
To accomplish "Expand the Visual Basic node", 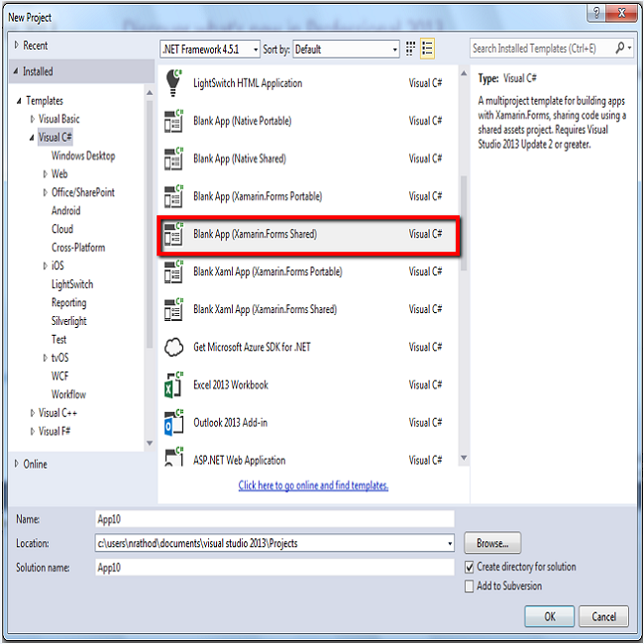I will click(33, 119).
